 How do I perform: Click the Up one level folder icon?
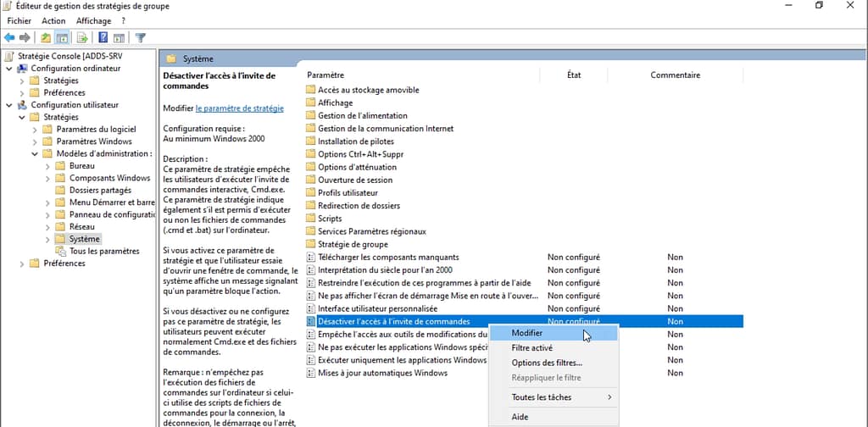tap(45, 37)
